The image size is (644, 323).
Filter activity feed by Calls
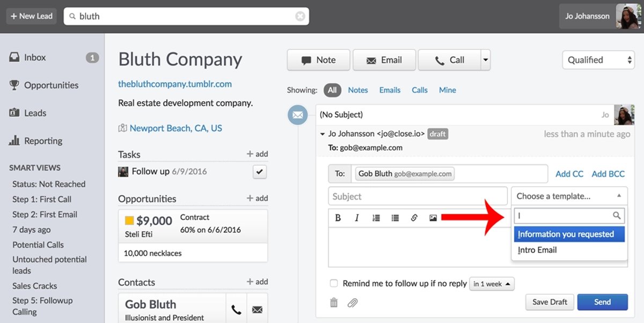tap(420, 90)
